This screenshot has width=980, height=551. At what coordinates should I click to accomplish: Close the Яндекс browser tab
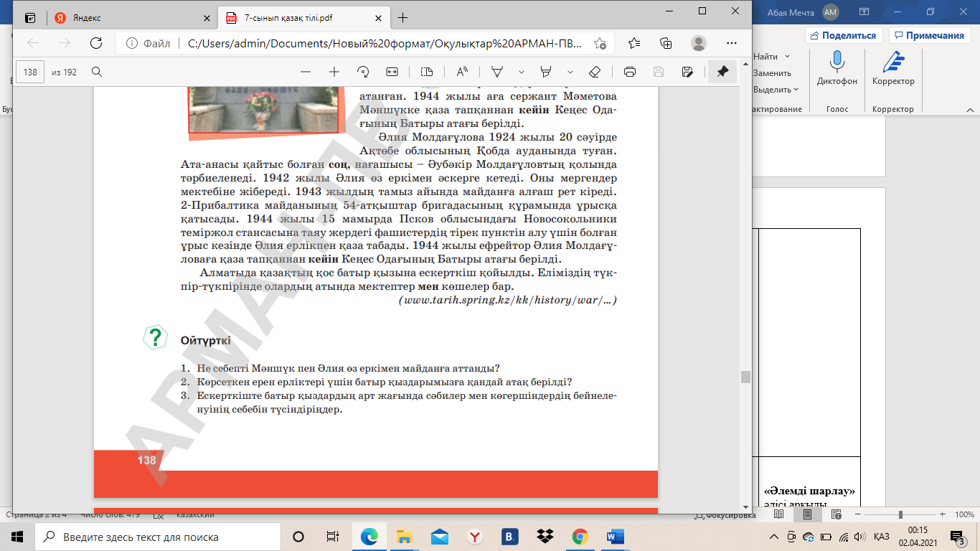pos(207,18)
